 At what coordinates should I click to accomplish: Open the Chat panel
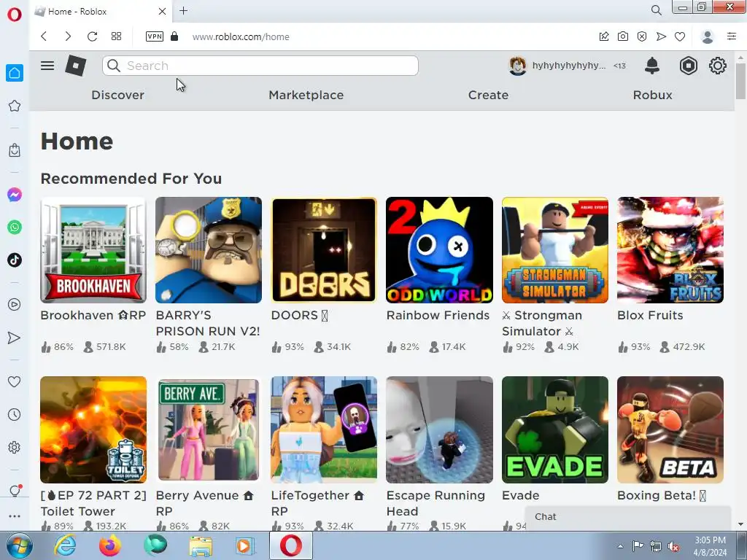click(628, 518)
